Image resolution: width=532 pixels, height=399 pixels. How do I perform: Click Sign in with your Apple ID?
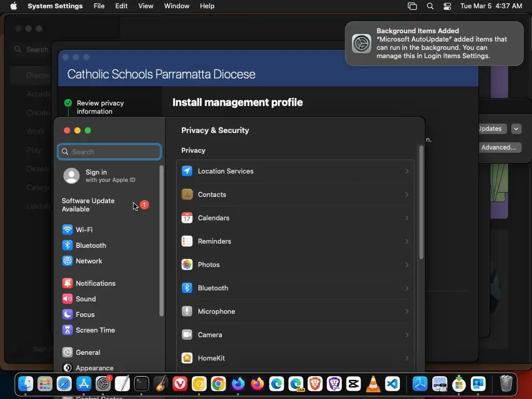pos(109,176)
